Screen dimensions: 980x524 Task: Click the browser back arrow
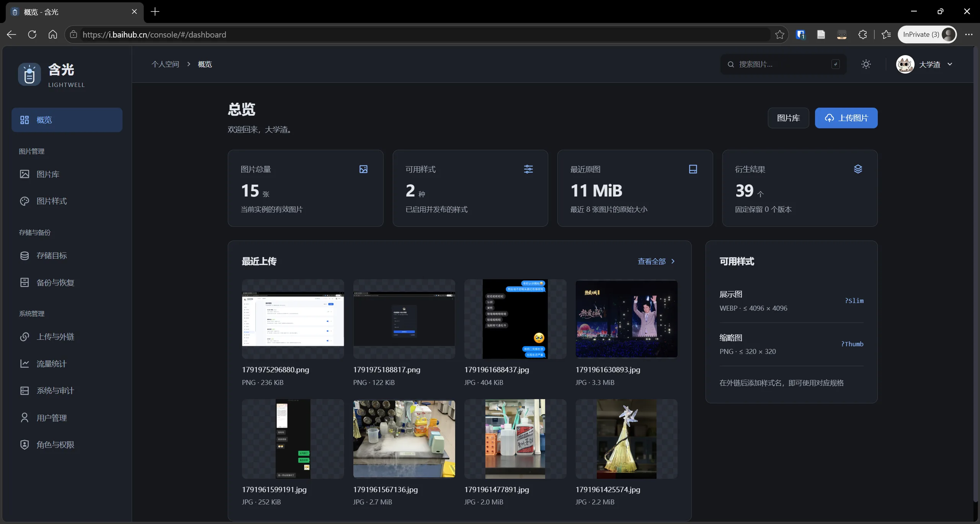pos(11,34)
